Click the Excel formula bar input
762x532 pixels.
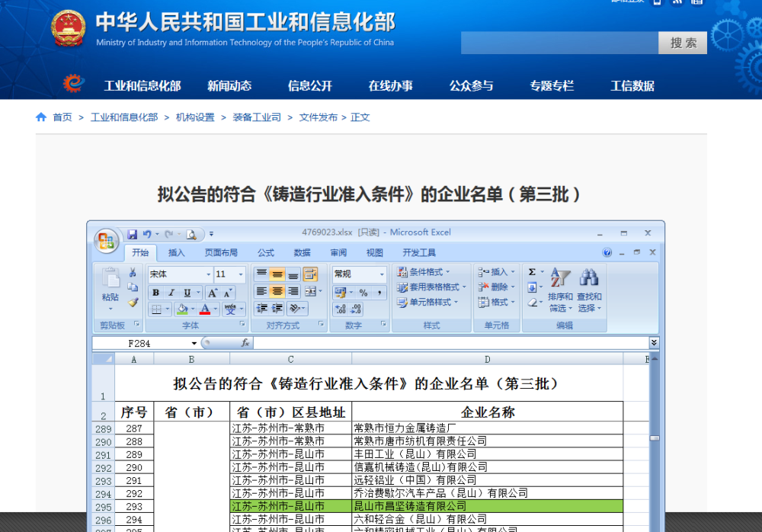pos(451,343)
